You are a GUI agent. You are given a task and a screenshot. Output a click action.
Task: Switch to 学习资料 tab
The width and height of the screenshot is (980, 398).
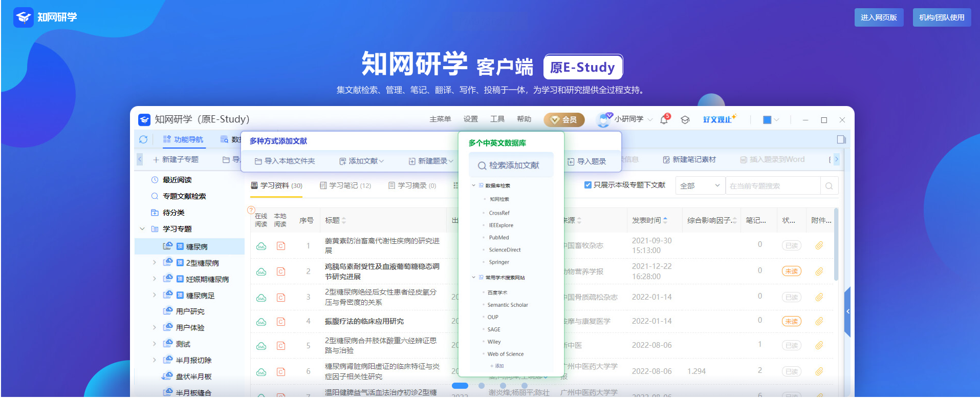[276, 185]
